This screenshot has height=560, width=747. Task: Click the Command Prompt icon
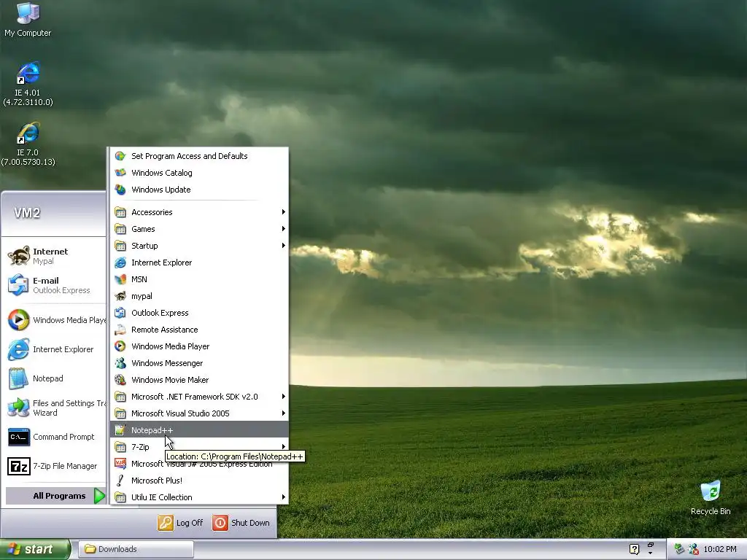coord(18,437)
